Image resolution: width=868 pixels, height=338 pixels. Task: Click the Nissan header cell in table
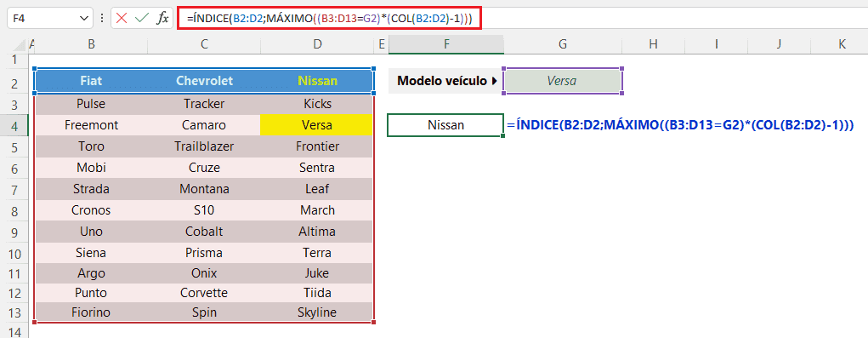[317, 81]
